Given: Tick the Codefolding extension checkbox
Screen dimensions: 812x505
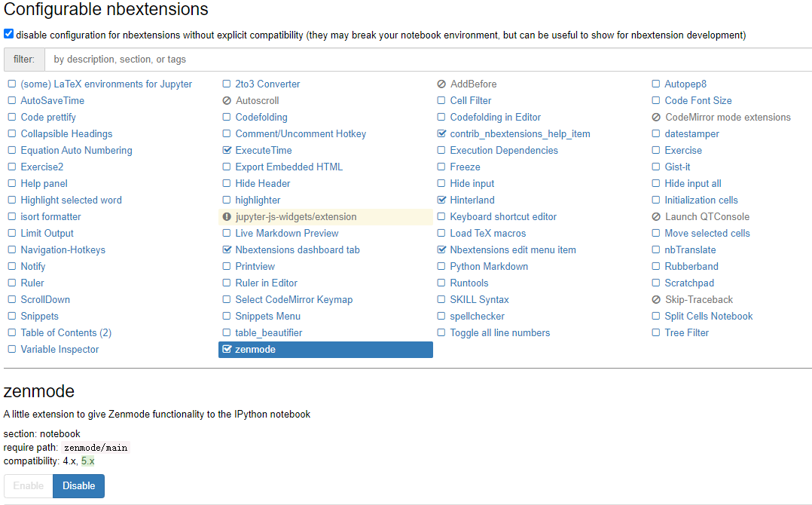Looking at the screenshot, I should [x=226, y=117].
